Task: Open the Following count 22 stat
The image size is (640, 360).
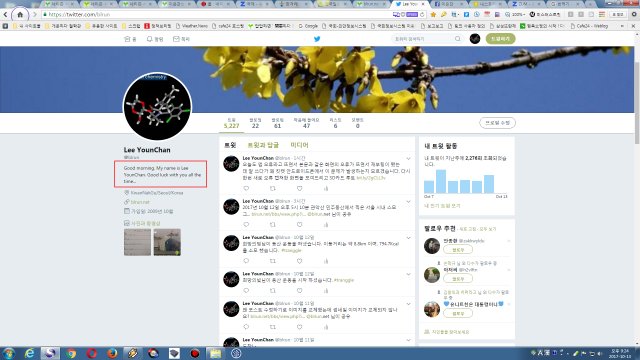Action: [255, 123]
